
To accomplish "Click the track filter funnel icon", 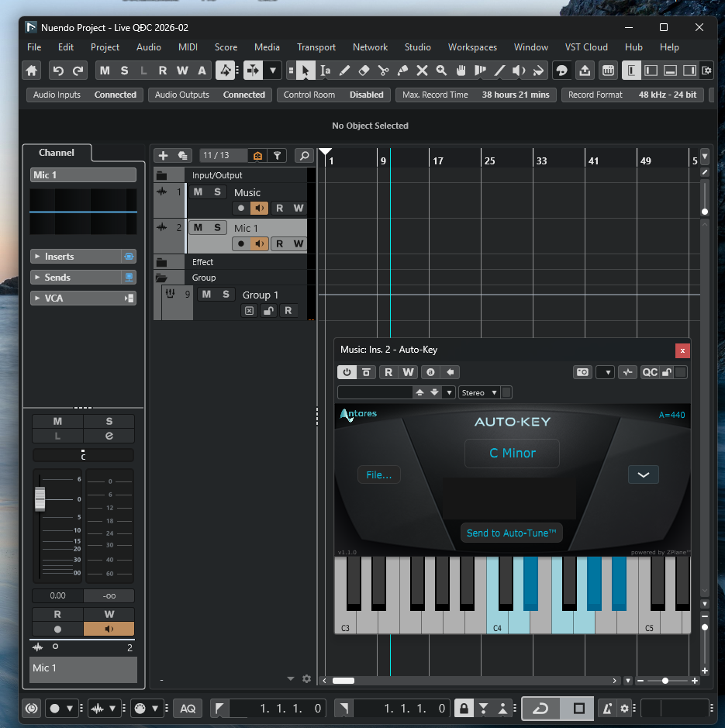I will (x=278, y=156).
